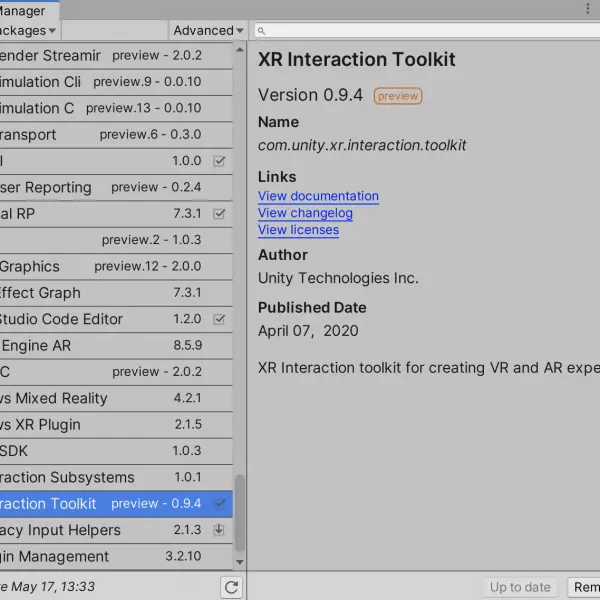This screenshot has height=600, width=600.
Task: Click the search magnifier icon
Action: [261, 31]
